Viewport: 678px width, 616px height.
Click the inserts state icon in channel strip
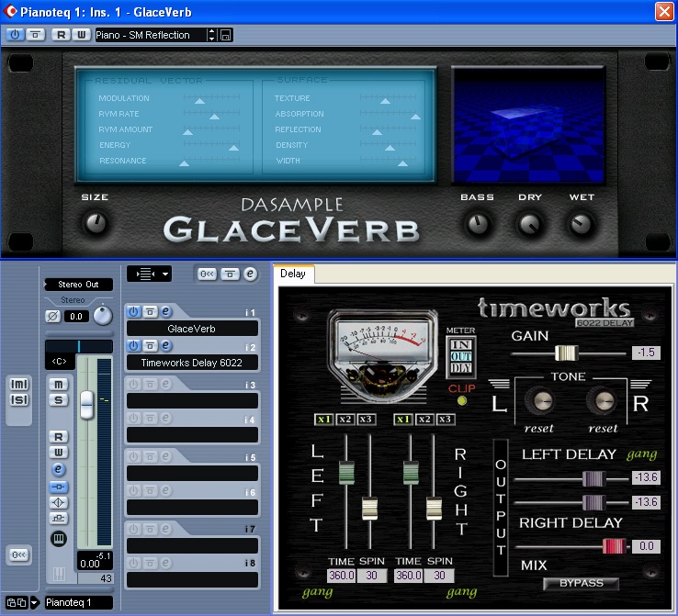tap(59, 487)
